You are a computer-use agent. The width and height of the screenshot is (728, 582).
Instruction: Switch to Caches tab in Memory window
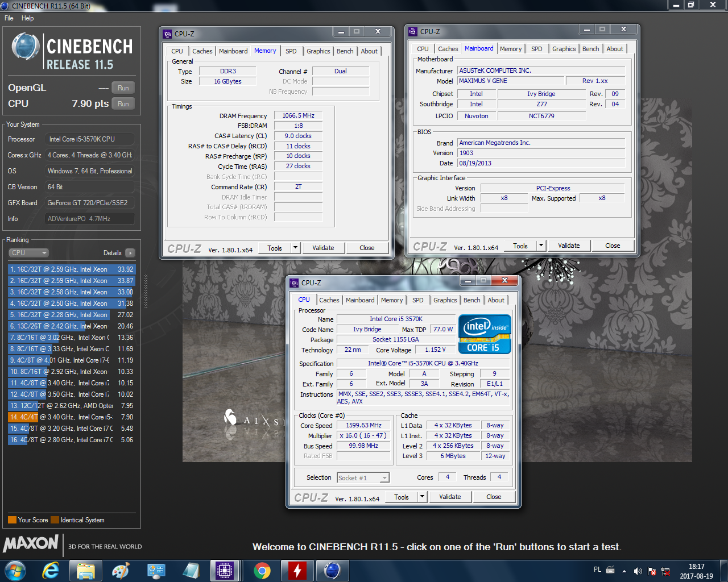point(202,51)
